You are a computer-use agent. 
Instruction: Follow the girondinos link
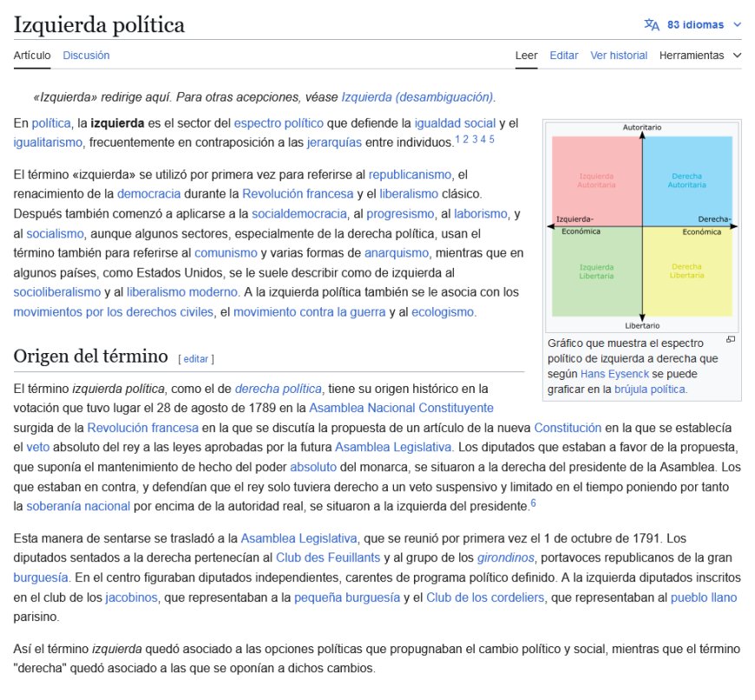[x=506, y=558]
